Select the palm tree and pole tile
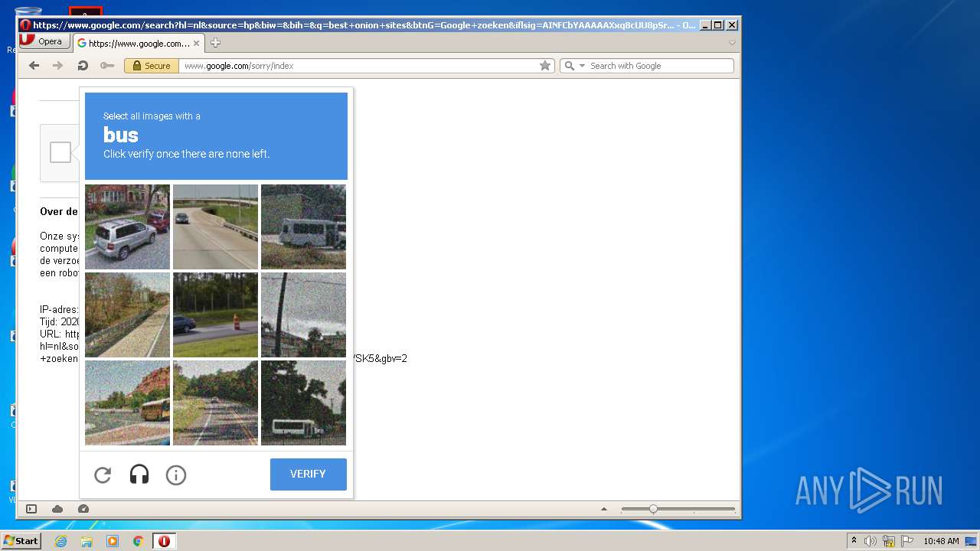The height and width of the screenshot is (551, 980). [303, 315]
